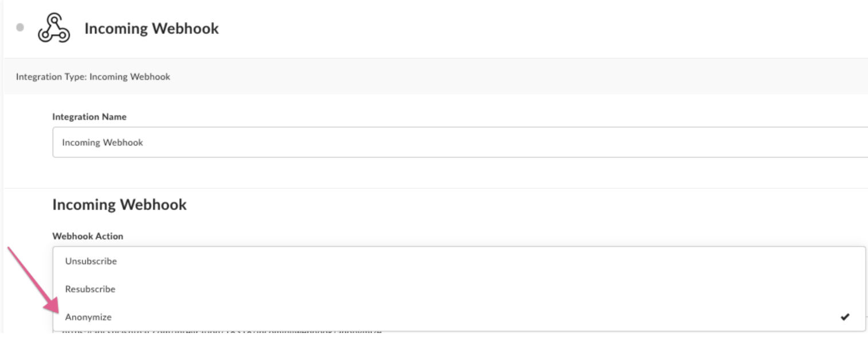Click the checkmark next to Anonymize
Image resolution: width=868 pixels, height=341 pixels.
click(x=845, y=317)
